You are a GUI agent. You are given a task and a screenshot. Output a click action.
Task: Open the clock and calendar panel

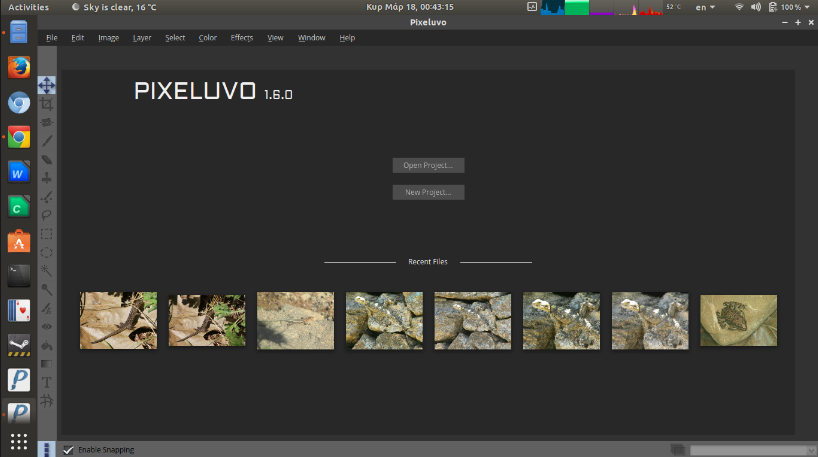coord(410,7)
